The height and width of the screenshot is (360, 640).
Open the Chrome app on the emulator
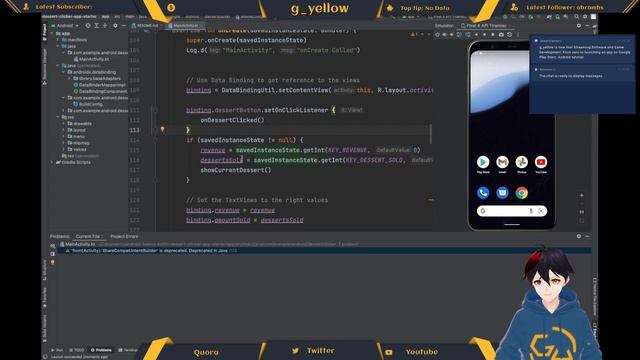coord(522,193)
